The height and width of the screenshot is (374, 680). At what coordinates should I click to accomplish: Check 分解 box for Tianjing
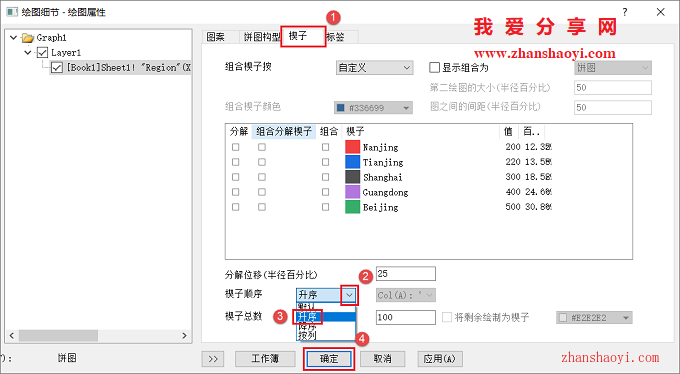(235, 162)
